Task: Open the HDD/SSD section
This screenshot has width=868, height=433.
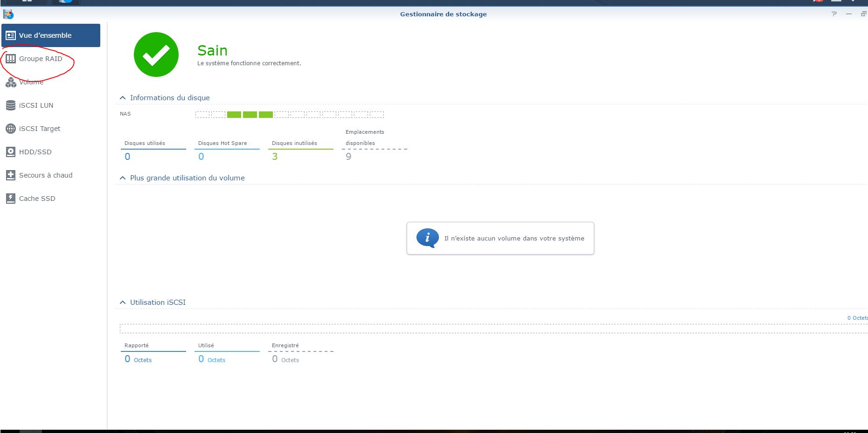Action: coord(51,152)
